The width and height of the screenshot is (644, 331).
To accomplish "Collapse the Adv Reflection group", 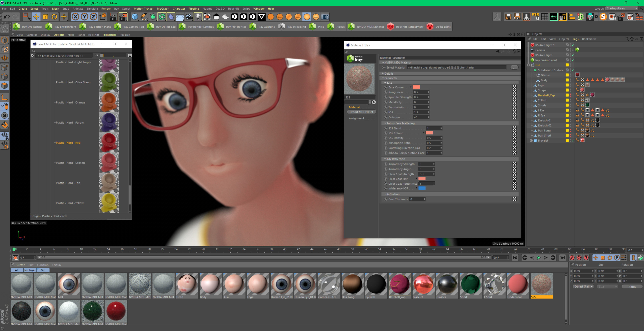I will tap(385, 159).
